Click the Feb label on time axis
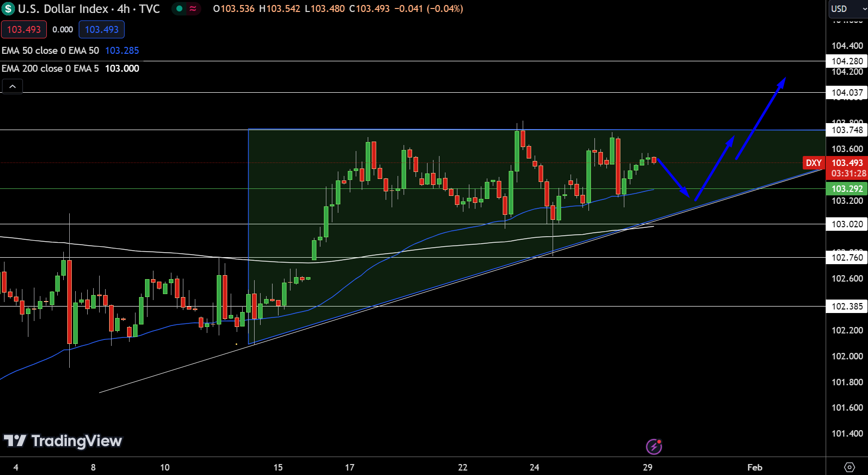 755,467
